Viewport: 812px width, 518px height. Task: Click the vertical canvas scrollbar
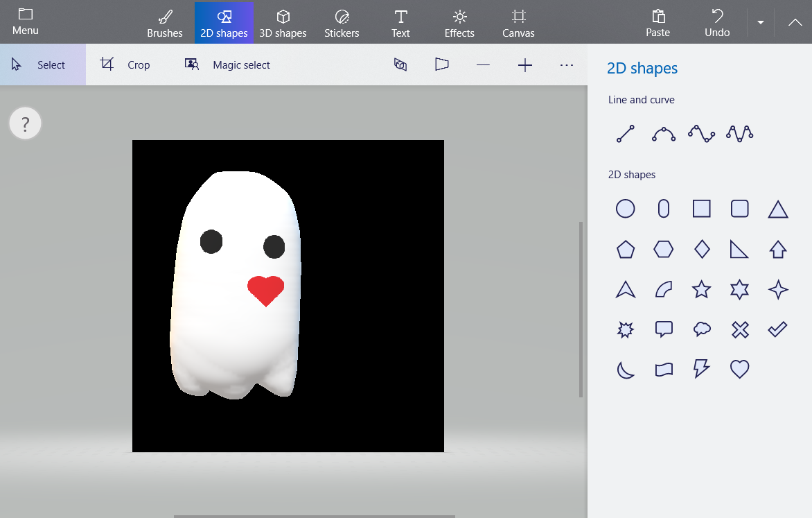point(581,309)
